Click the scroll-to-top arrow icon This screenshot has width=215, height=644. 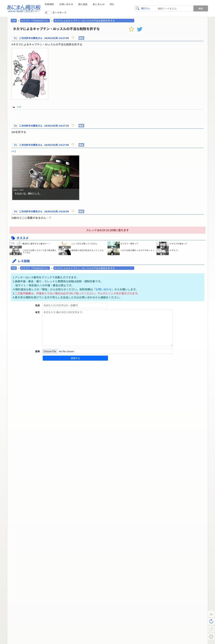[x=211, y=614]
